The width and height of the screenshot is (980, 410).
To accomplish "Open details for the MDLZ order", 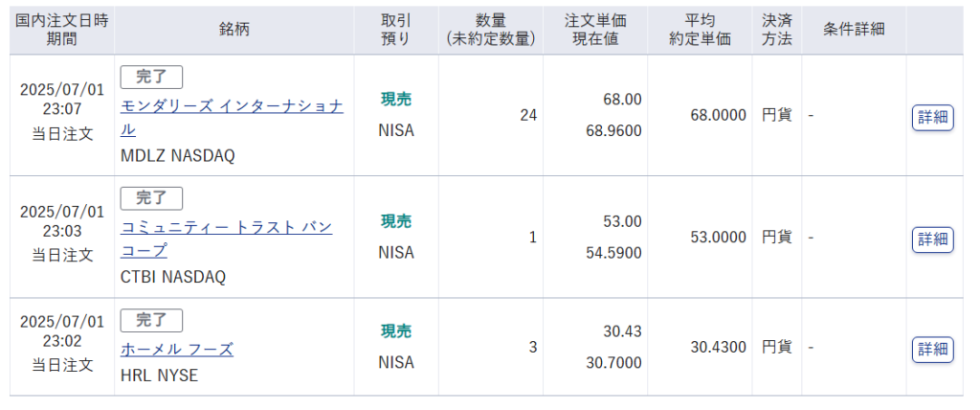I will [x=932, y=118].
